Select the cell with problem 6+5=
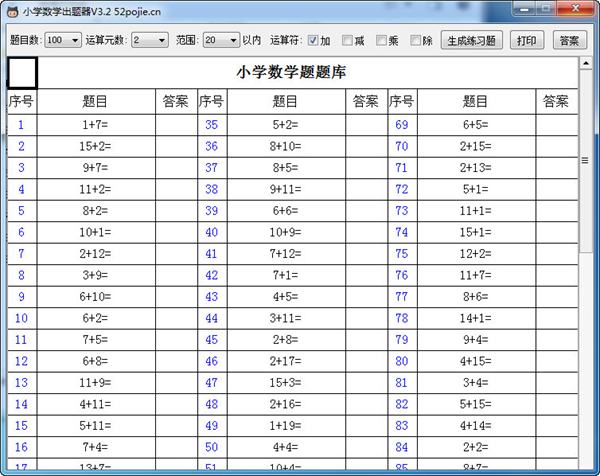 coord(476,125)
